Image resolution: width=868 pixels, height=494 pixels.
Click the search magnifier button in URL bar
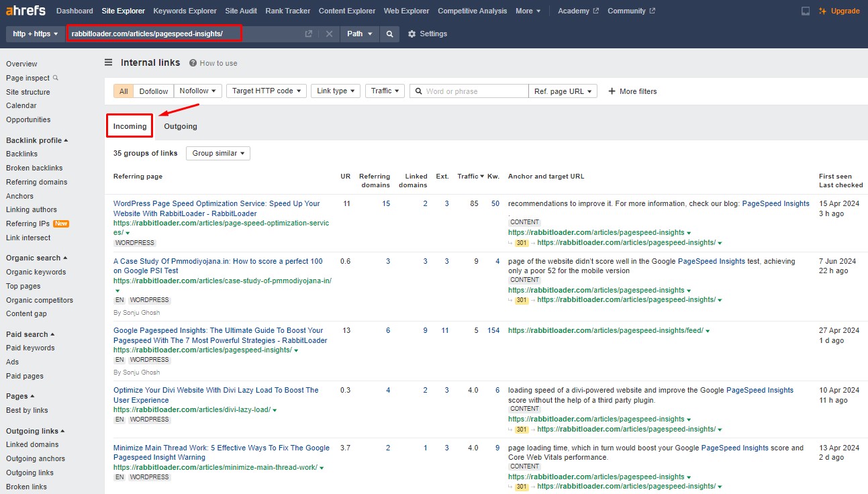pos(389,34)
